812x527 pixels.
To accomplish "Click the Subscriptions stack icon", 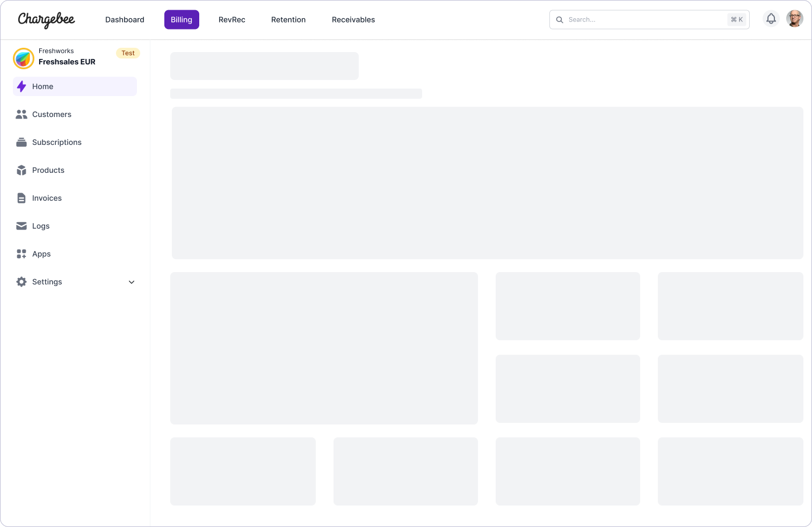I will click(x=21, y=142).
